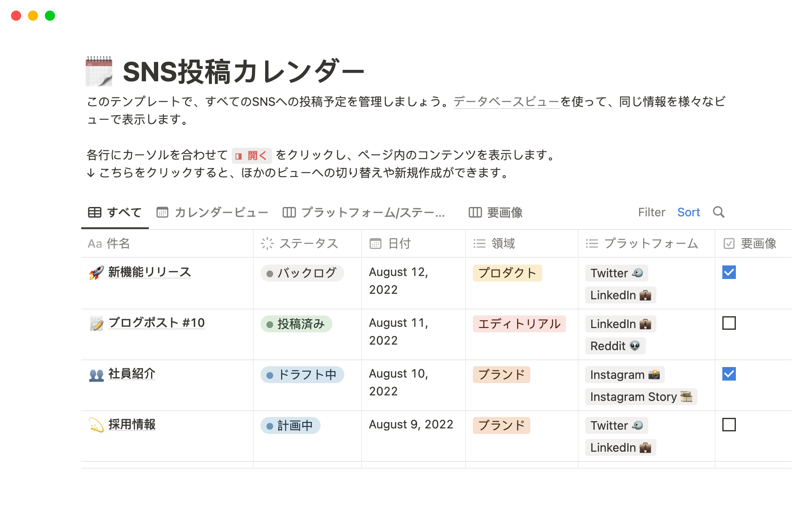
Task: Click the August 9, 2022 date cell
Action: pos(411,425)
